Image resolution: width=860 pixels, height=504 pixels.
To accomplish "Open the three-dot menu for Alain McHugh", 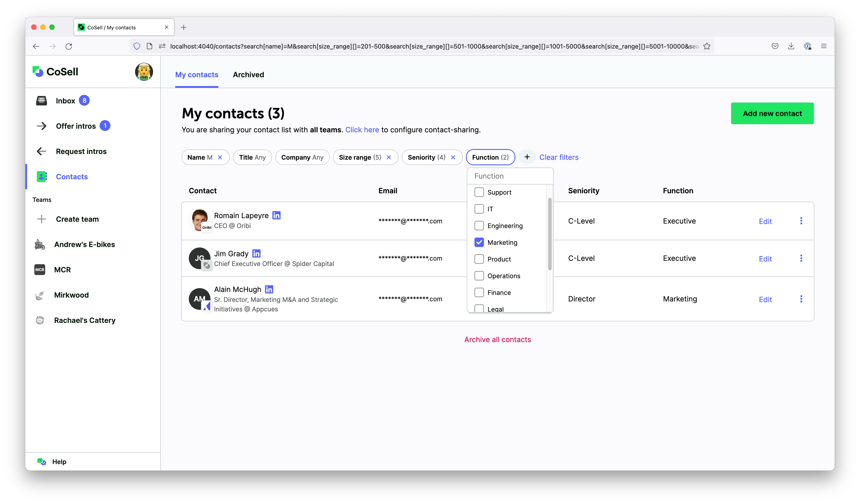I will (x=801, y=299).
